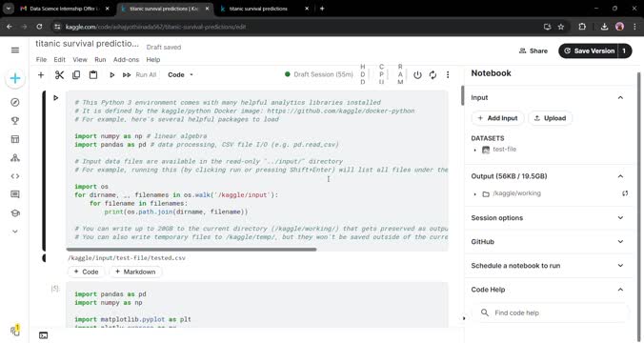Open Discussions icon in sidebar

15,194
